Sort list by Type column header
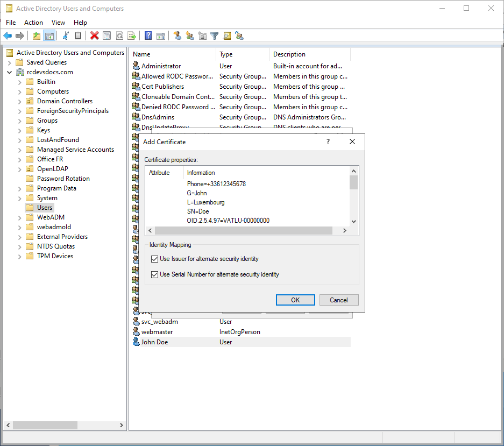 coord(243,54)
